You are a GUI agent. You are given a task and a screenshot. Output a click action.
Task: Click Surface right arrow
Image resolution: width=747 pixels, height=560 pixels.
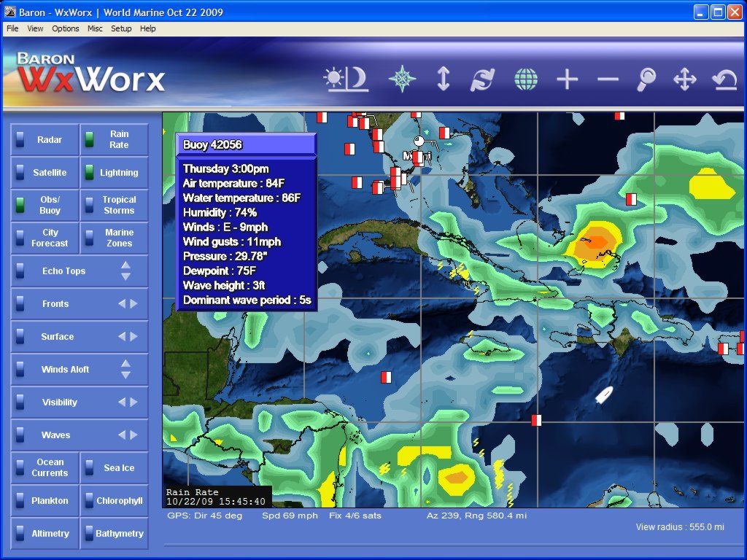[x=134, y=337]
